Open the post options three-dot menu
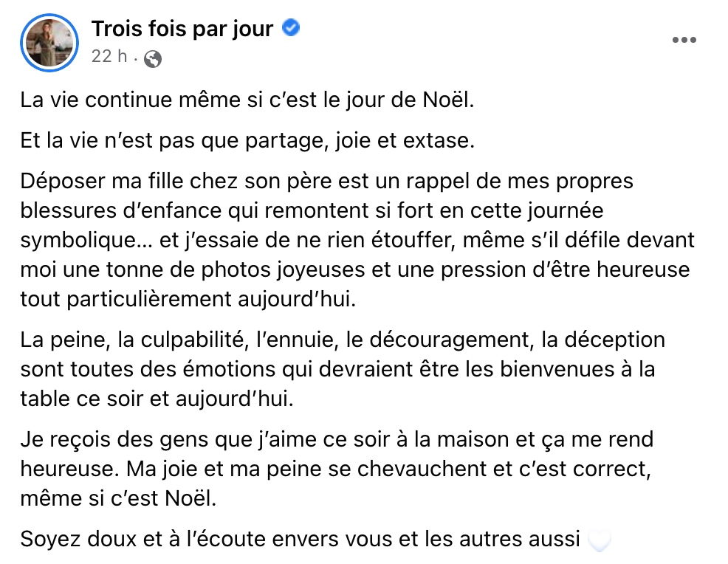Viewport: 728px width, 564px height. coord(684,41)
